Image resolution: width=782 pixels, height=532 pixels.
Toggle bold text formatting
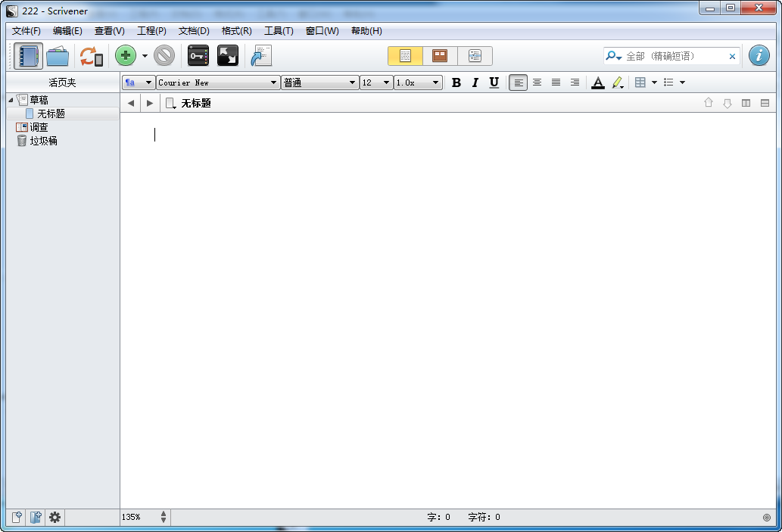tap(456, 82)
